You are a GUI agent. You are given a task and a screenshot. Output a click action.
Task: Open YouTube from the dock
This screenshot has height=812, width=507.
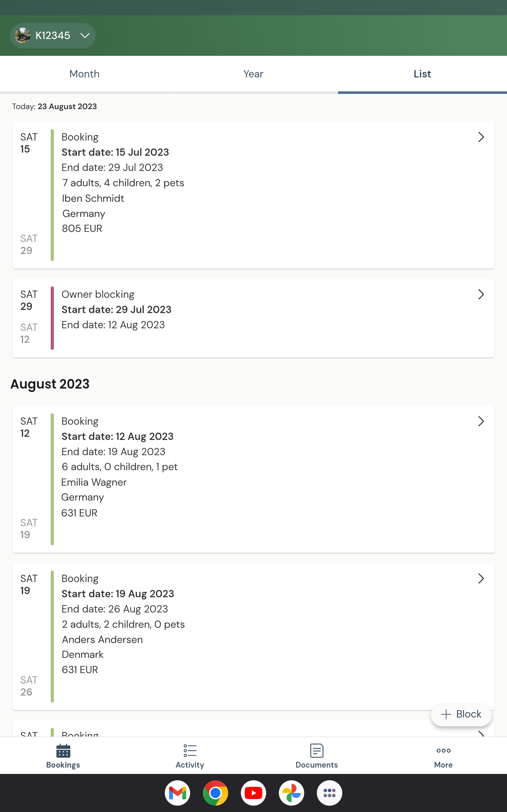[x=253, y=793]
